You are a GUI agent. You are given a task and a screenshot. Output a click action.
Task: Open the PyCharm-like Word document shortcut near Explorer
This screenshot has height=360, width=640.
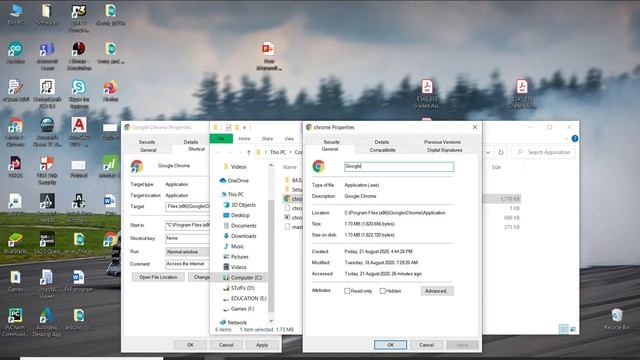[x=110, y=204]
